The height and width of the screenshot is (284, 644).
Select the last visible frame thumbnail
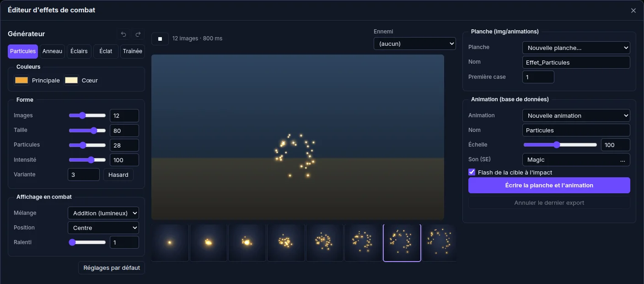tap(439, 243)
